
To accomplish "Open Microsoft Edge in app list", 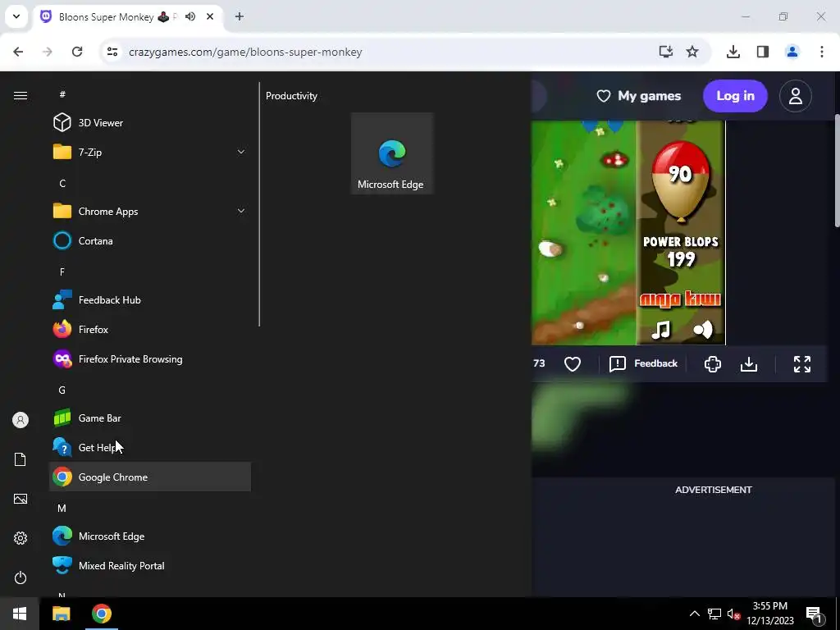I will (150, 536).
